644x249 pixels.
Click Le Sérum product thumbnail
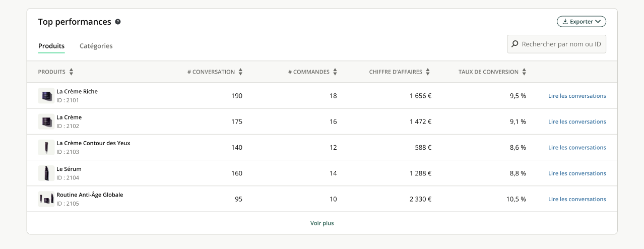46,173
